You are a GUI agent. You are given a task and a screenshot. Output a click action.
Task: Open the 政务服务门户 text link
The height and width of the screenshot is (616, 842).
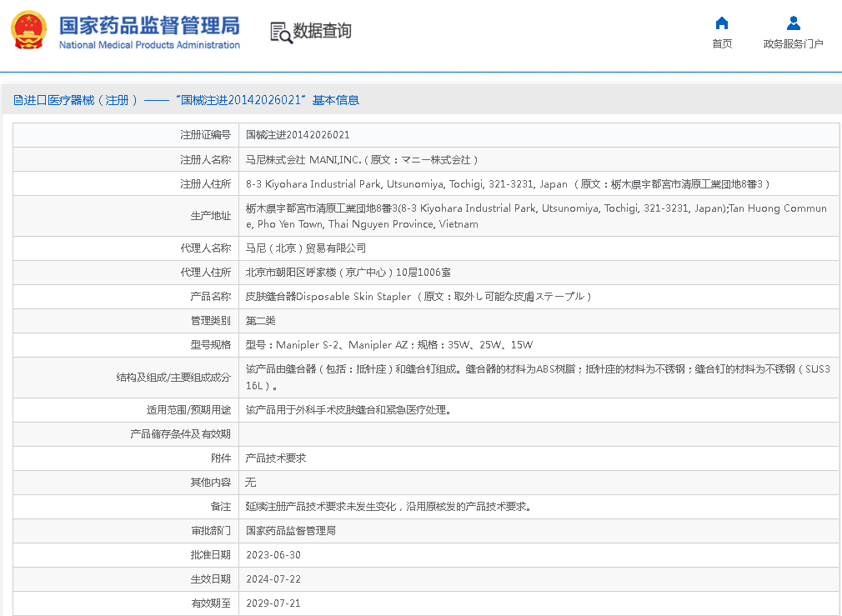793,44
